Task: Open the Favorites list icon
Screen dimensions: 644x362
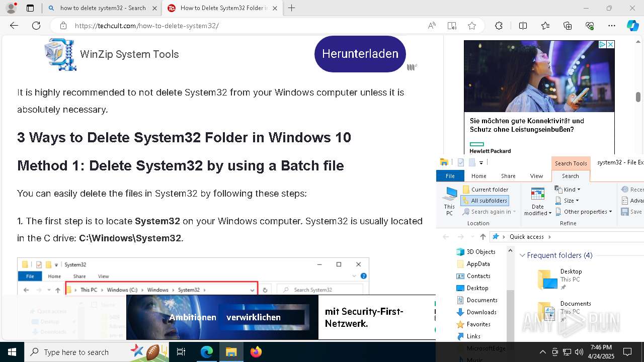Action: coord(545,26)
